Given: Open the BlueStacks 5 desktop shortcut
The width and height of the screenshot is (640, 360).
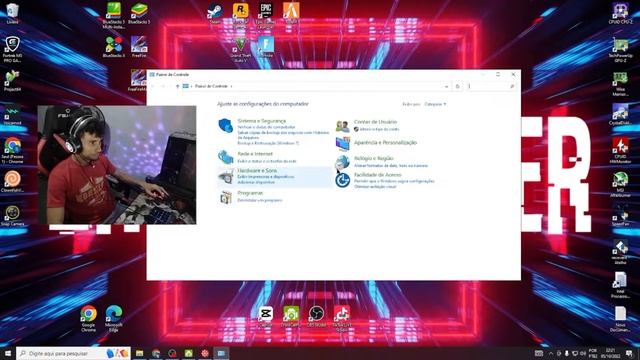Looking at the screenshot, I should click(139, 13).
